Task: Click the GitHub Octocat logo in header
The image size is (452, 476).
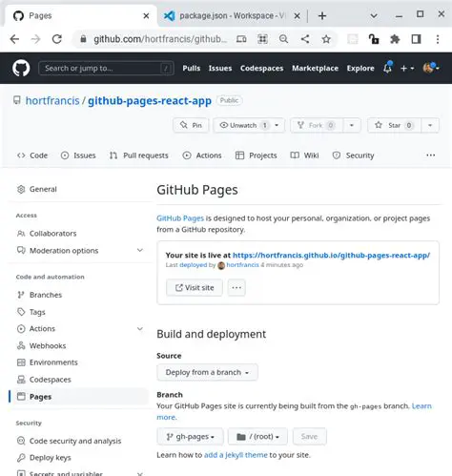Action: tap(21, 68)
